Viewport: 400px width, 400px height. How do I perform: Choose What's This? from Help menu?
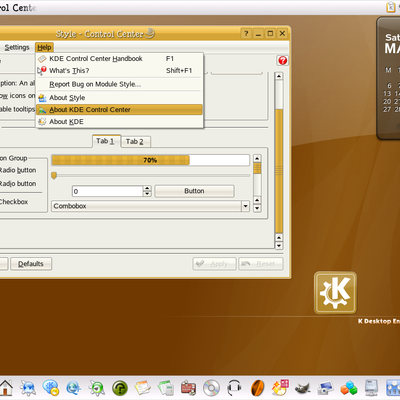point(119,71)
